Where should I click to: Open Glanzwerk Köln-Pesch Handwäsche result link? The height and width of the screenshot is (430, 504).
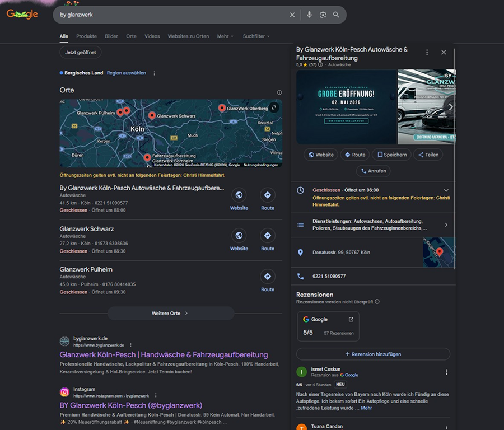click(x=164, y=355)
